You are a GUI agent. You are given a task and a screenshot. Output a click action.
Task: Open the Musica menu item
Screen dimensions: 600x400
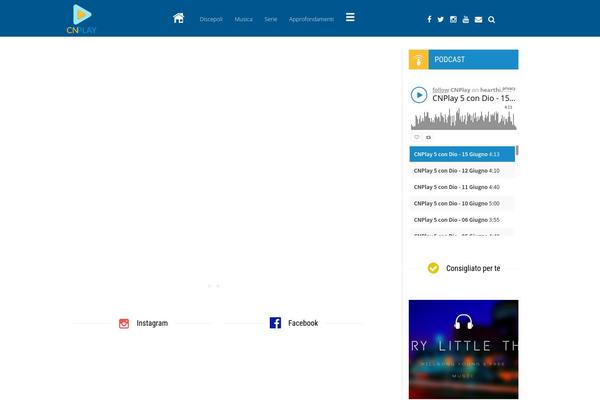(x=243, y=19)
